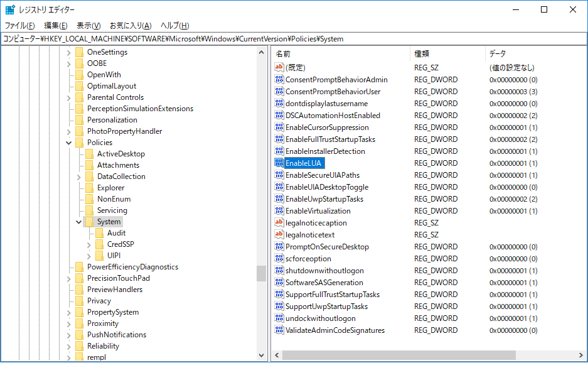Select the ConsentPromptBehaviorUser value name
The width and height of the screenshot is (588, 380).
tap(333, 91)
